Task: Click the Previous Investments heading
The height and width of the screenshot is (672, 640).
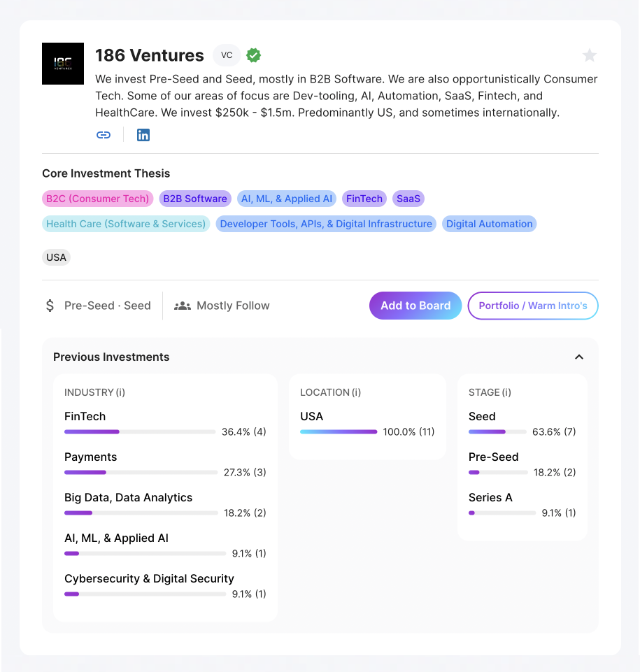Action: coord(111,357)
